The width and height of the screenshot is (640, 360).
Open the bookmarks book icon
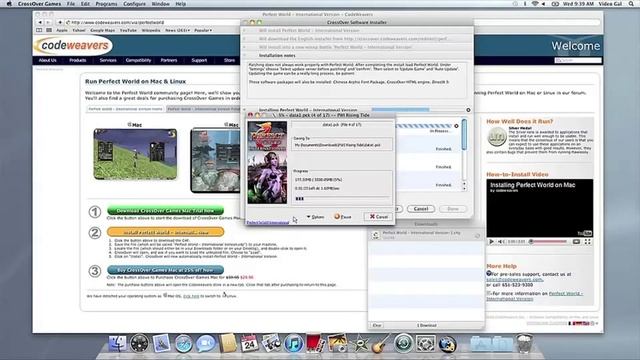39,30
